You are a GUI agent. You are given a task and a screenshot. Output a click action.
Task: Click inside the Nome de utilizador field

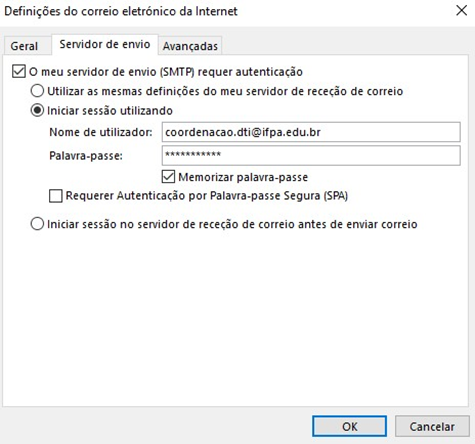pos(311,132)
